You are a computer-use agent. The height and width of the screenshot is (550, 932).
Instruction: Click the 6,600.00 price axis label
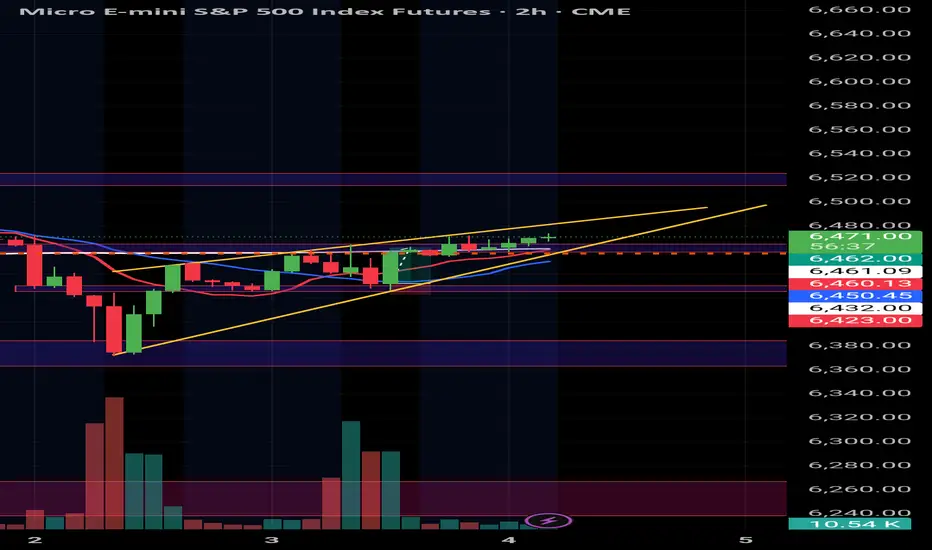[x=859, y=81]
